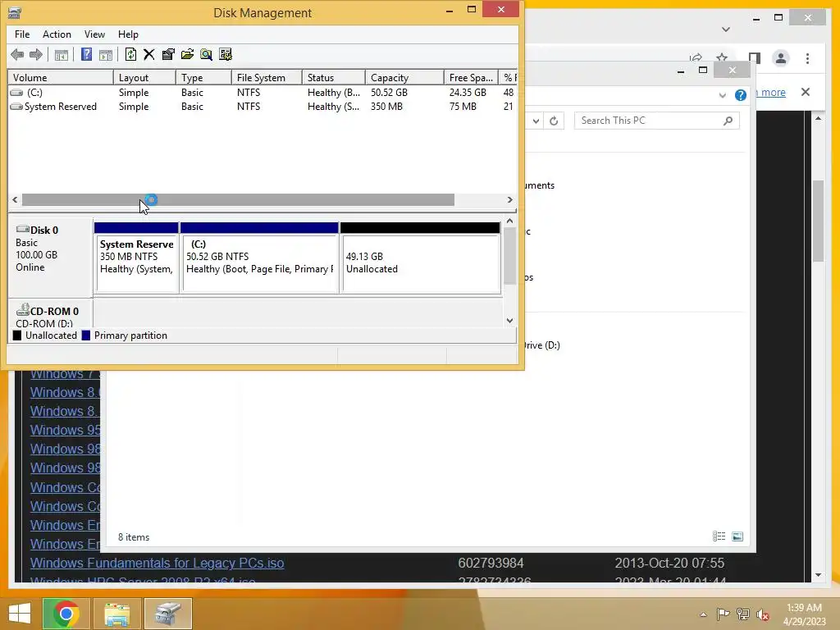840x630 pixels.
Task: Click the muted volume tray icon
Action: tap(762, 614)
